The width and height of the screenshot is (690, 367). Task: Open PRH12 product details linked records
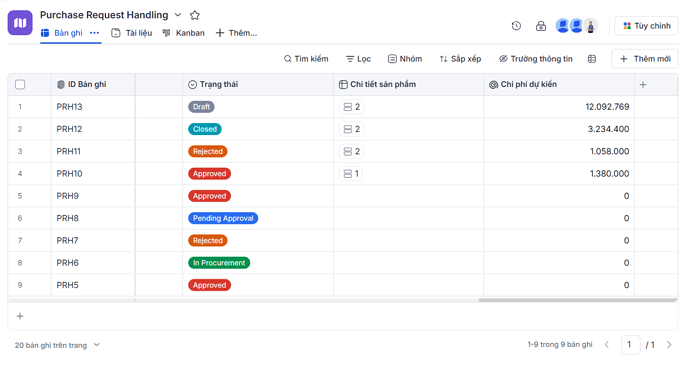[351, 129]
